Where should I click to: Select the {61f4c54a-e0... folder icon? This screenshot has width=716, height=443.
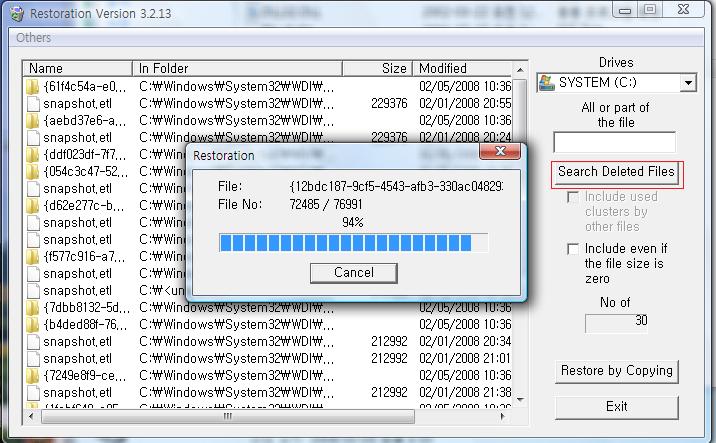[32, 86]
